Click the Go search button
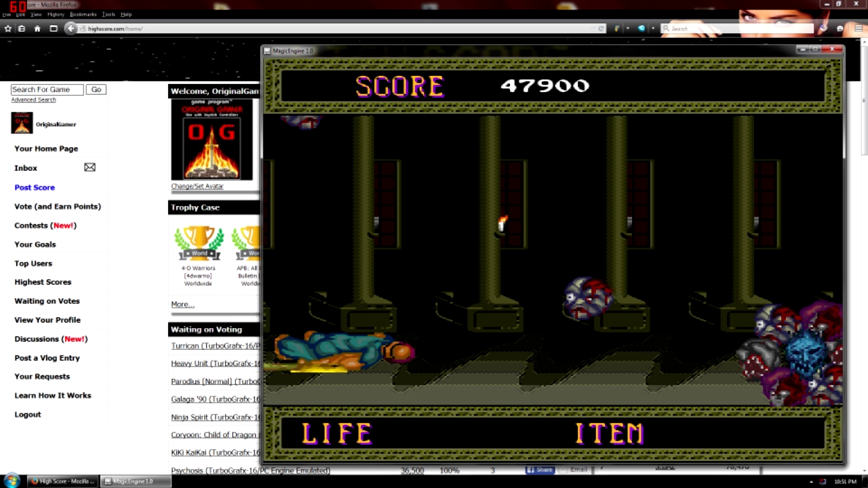Screen dimensions: 868x488 [x=96, y=89]
